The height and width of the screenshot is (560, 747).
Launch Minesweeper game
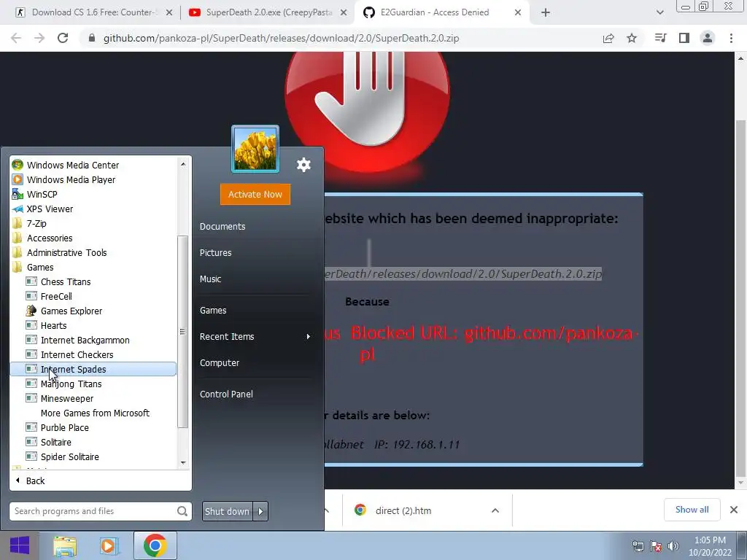(x=66, y=399)
